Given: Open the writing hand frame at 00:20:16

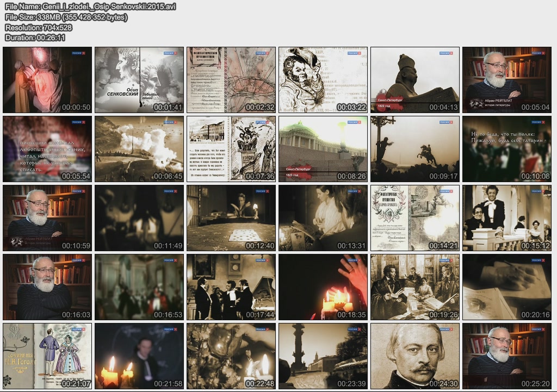Looking at the screenshot, I should 507,287.
